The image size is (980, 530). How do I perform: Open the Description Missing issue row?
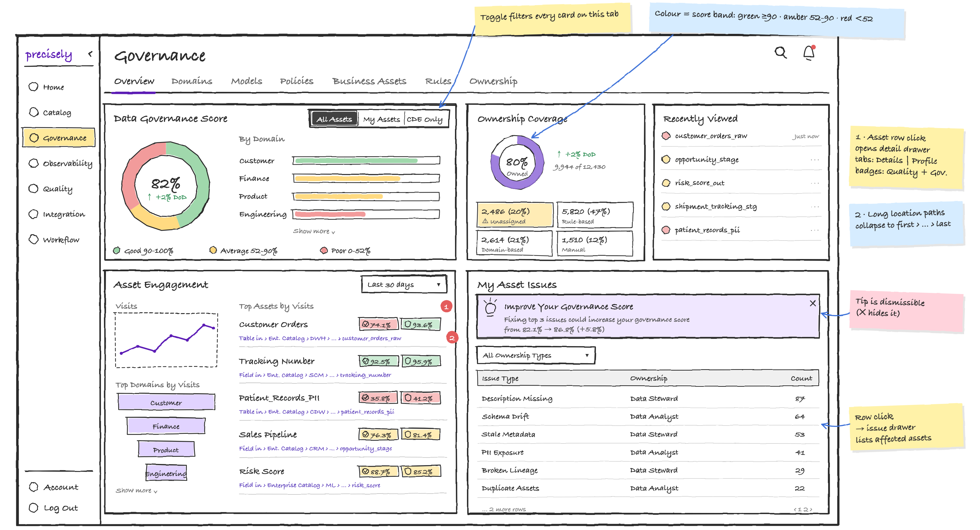pos(648,399)
